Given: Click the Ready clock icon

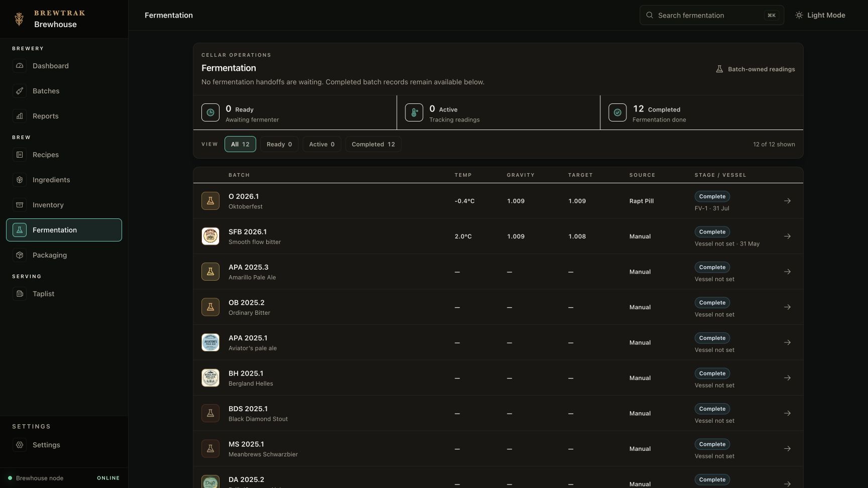Looking at the screenshot, I should point(210,112).
